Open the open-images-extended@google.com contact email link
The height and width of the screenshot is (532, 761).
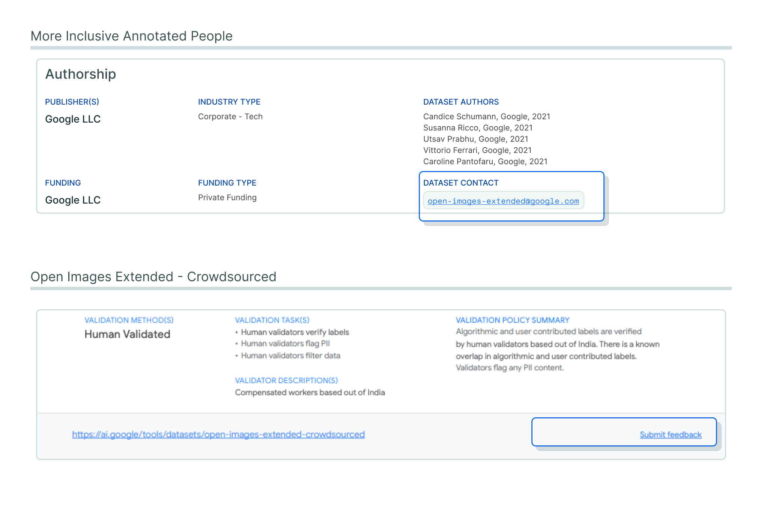coord(503,201)
